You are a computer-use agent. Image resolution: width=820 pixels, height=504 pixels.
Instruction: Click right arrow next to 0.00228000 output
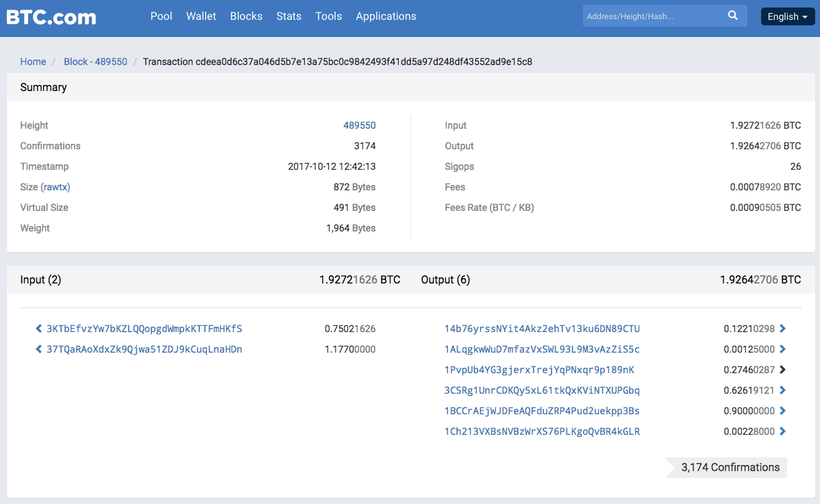coord(782,431)
